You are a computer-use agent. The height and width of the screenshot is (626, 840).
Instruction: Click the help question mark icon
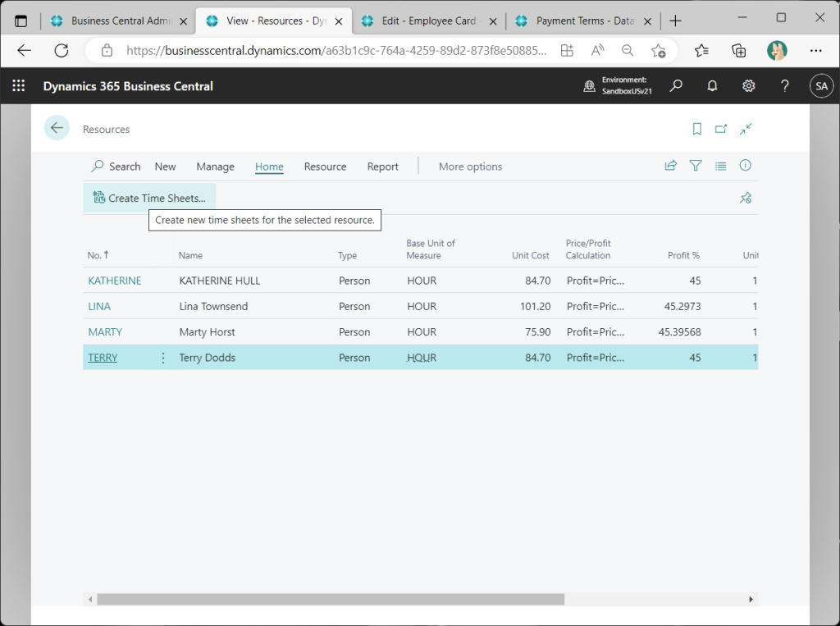(785, 86)
